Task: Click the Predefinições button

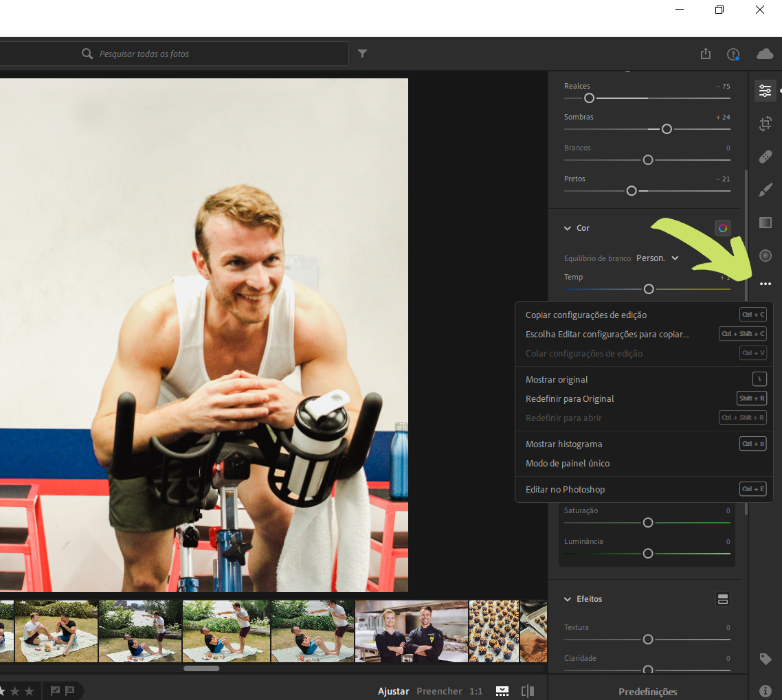Action: coord(647,692)
